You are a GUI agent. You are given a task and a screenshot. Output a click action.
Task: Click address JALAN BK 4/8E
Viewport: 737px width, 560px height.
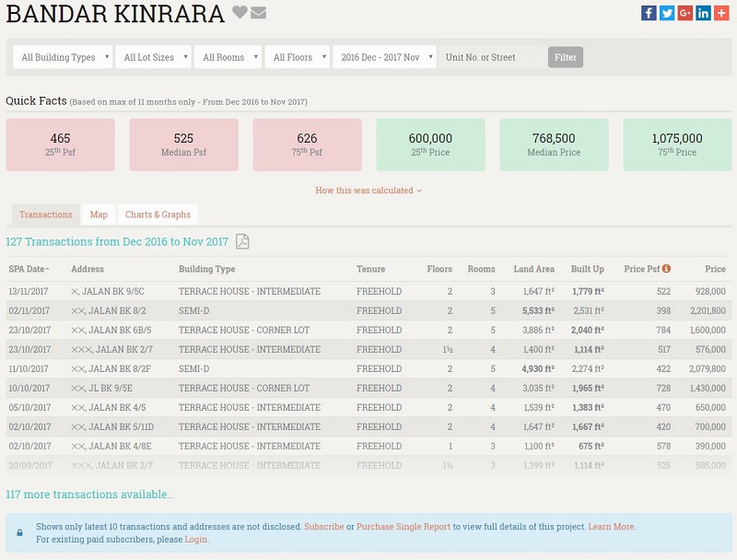point(111,446)
